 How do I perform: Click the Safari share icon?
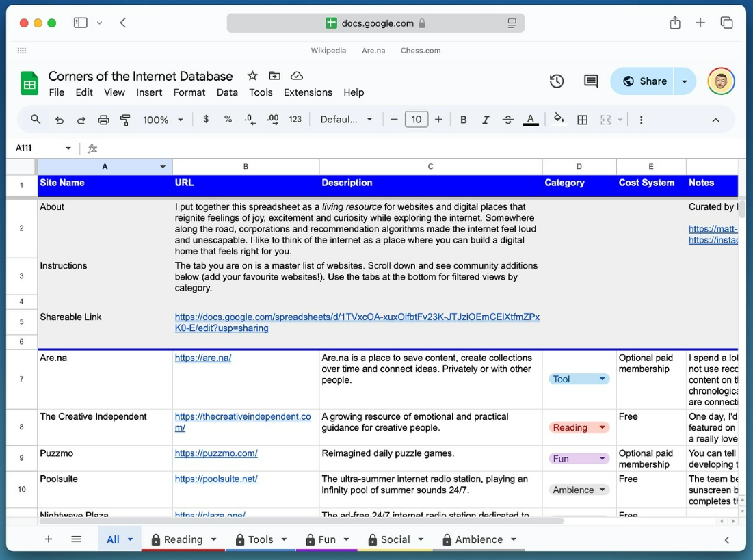point(675,23)
